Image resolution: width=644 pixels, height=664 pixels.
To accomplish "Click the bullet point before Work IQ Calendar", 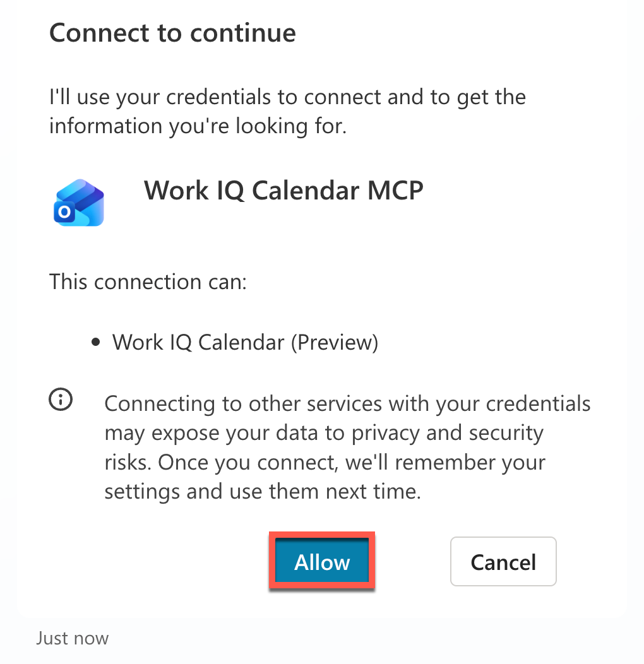I will pos(96,342).
